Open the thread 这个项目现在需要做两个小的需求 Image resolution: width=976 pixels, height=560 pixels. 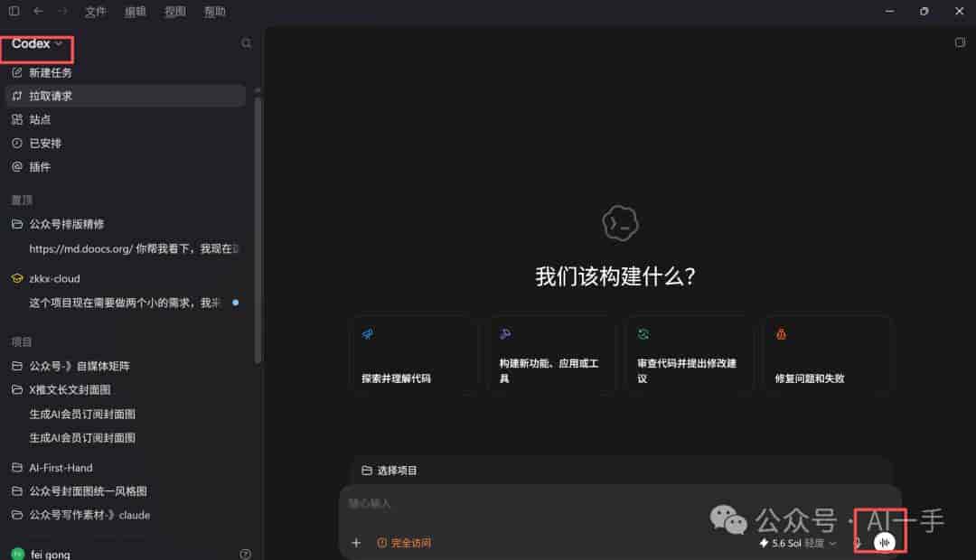pos(125,303)
